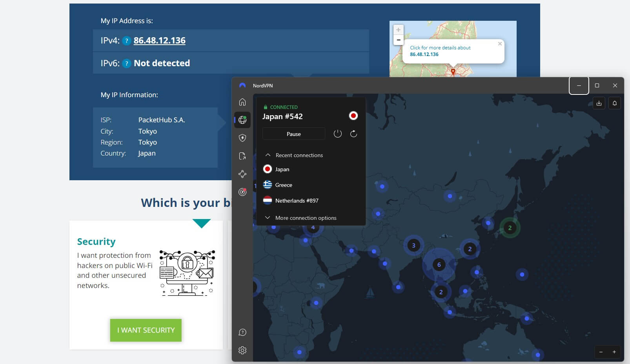Select the map cluster marker labeled 3
The height and width of the screenshot is (364, 630).
413,246
